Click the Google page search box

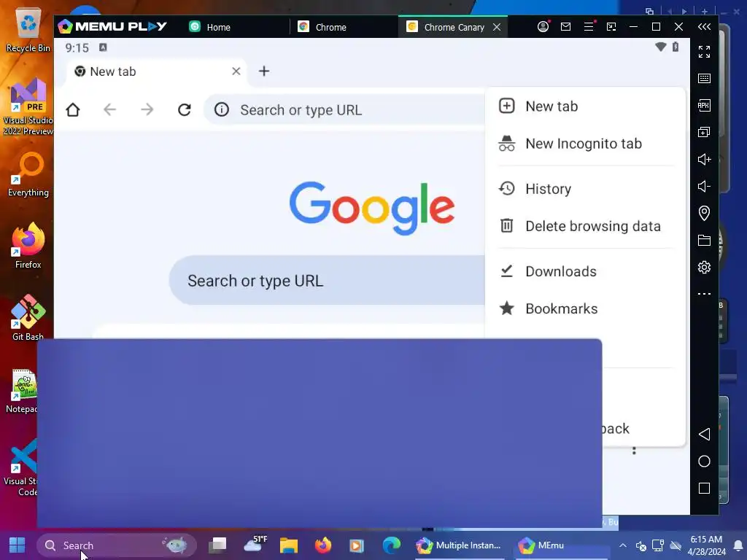[x=328, y=281]
